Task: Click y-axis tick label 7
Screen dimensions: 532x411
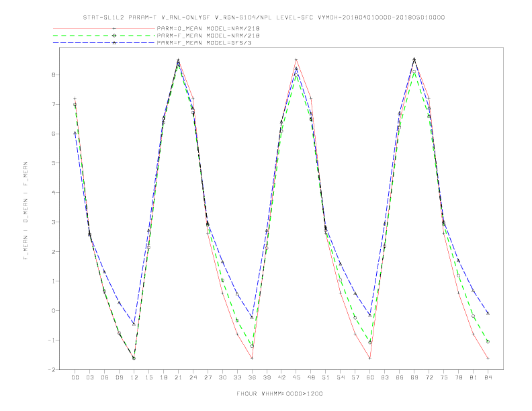Action: coord(54,104)
